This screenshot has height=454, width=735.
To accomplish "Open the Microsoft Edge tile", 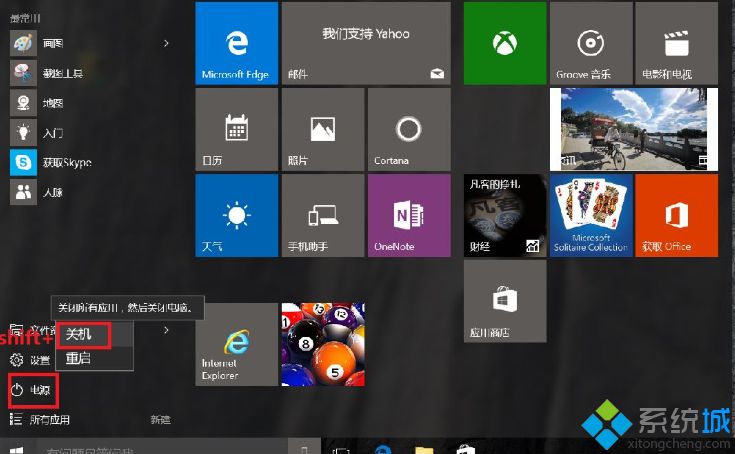I will coord(236,43).
